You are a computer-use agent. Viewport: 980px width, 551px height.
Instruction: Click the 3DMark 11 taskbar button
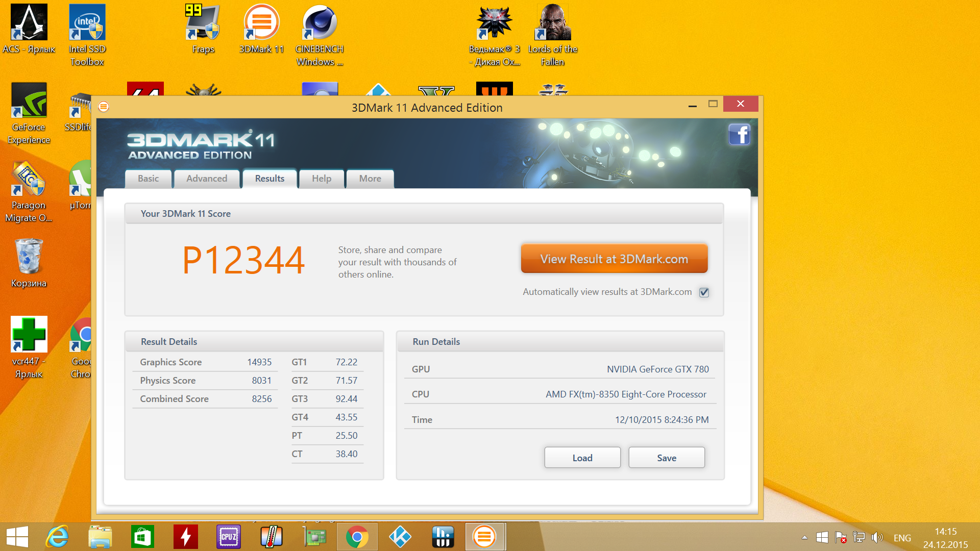coord(485,537)
